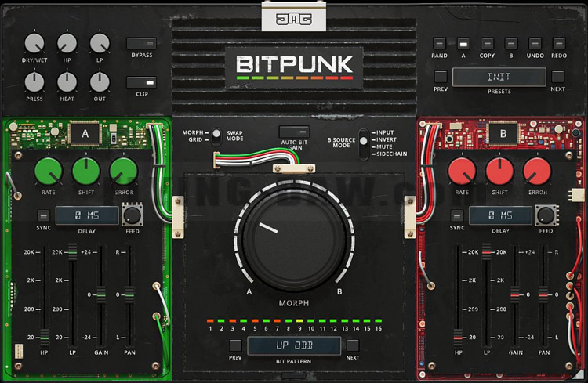This screenshot has height=383, width=588.
Task: Click the large MORPH knob
Action: click(294, 239)
